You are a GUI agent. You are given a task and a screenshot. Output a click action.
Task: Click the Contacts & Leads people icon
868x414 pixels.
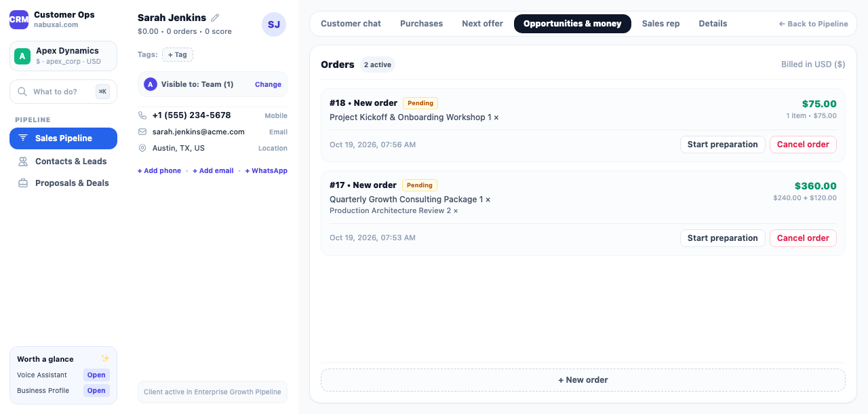(23, 162)
